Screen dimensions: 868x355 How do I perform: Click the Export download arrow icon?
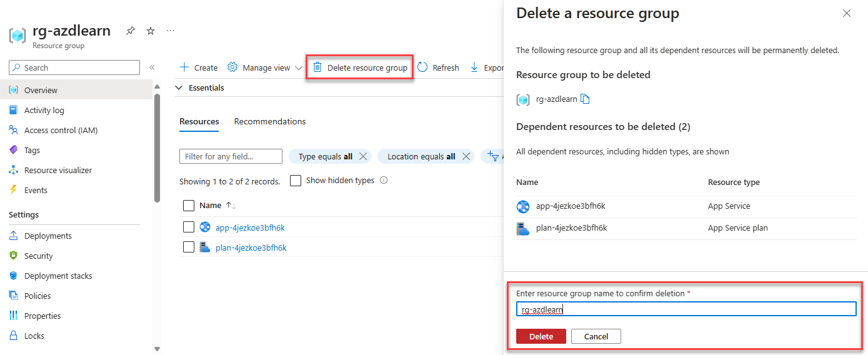coord(474,67)
